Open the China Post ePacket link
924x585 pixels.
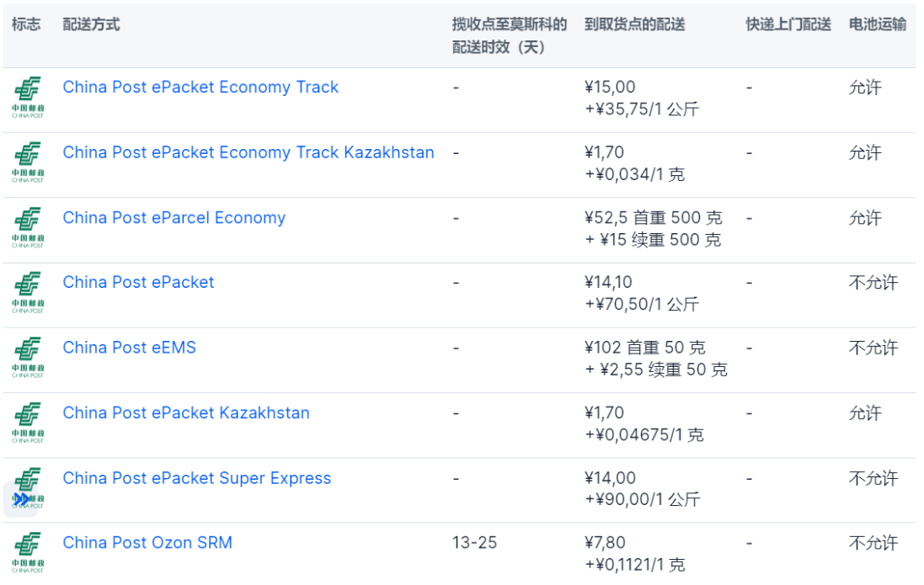coord(139,283)
